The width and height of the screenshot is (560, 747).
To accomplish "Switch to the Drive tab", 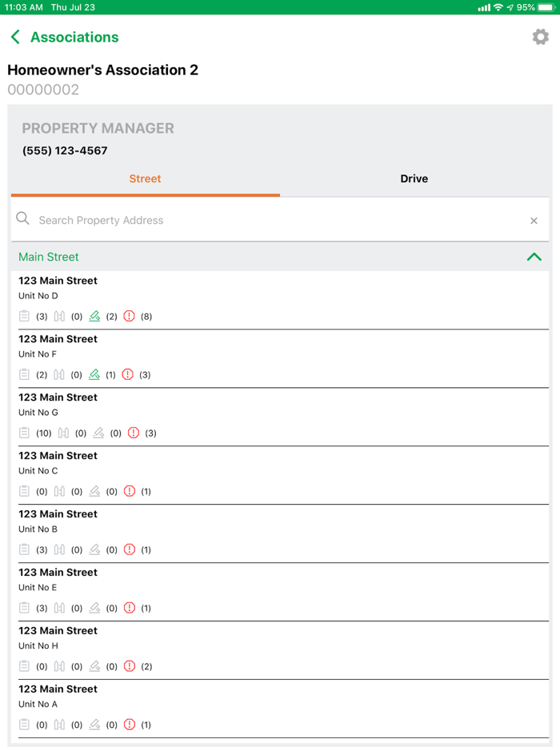I will [x=414, y=178].
